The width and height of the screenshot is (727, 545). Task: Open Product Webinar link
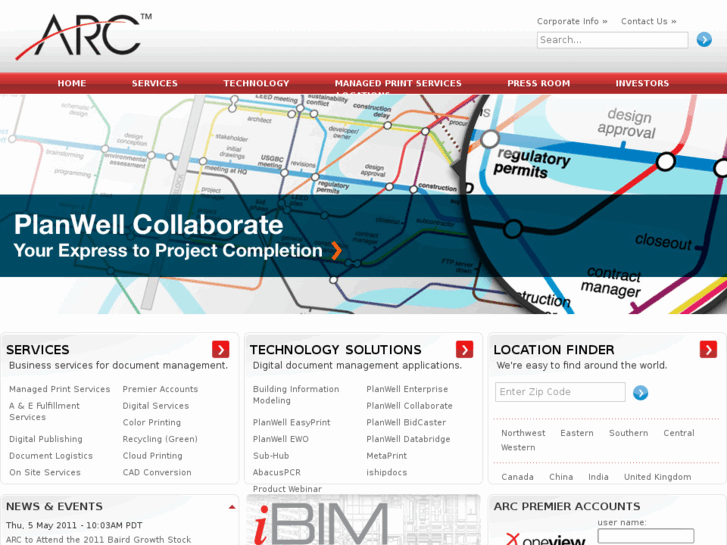(x=287, y=489)
